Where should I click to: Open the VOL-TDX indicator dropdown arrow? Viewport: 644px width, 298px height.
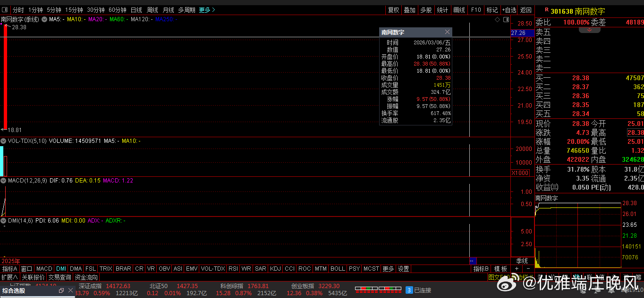[x=3, y=141]
